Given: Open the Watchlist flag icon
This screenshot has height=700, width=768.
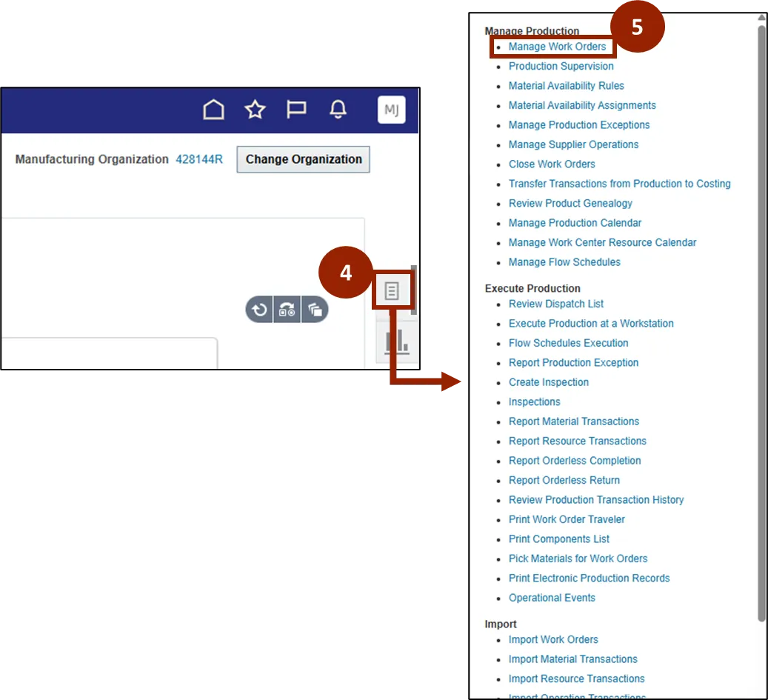Looking at the screenshot, I should pos(296,109).
